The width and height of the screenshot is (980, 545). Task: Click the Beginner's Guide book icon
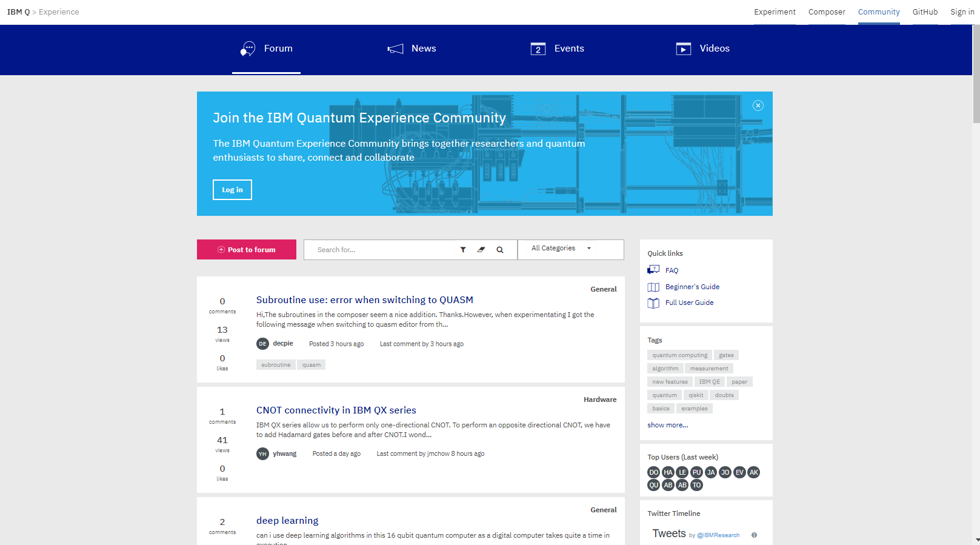[x=653, y=287]
